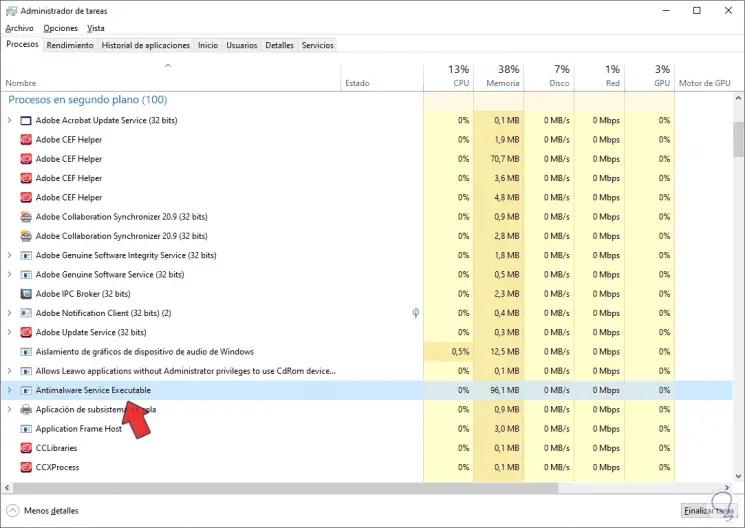
Task: Click the green leaf suspended-status icon
Action: pos(415,313)
